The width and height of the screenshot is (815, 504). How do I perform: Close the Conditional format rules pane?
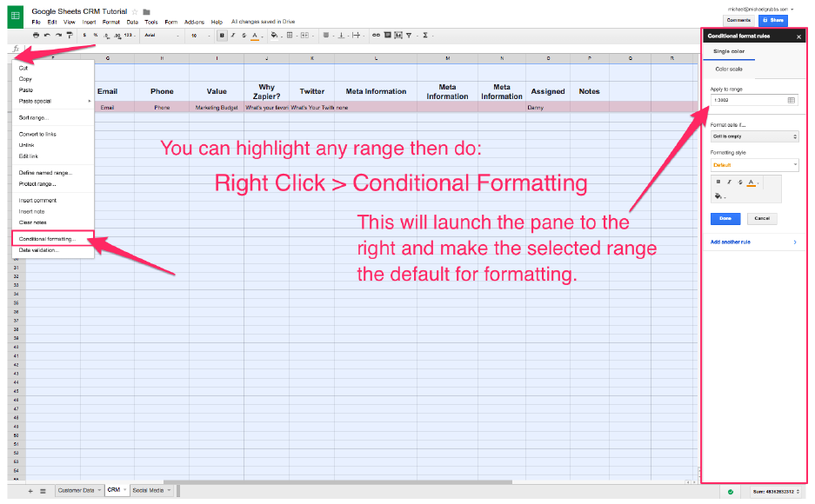coord(798,36)
